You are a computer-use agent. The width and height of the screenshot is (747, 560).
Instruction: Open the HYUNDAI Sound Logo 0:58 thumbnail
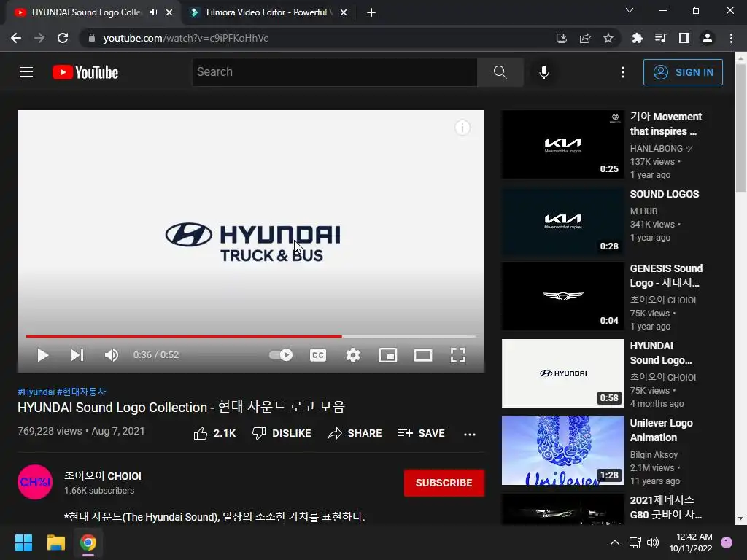tap(562, 373)
